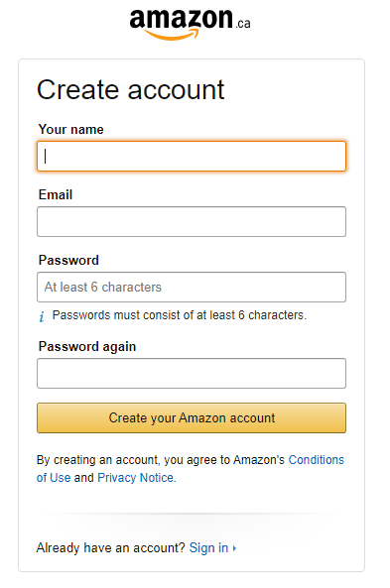Click the 'Password' field label

tap(68, 260)
